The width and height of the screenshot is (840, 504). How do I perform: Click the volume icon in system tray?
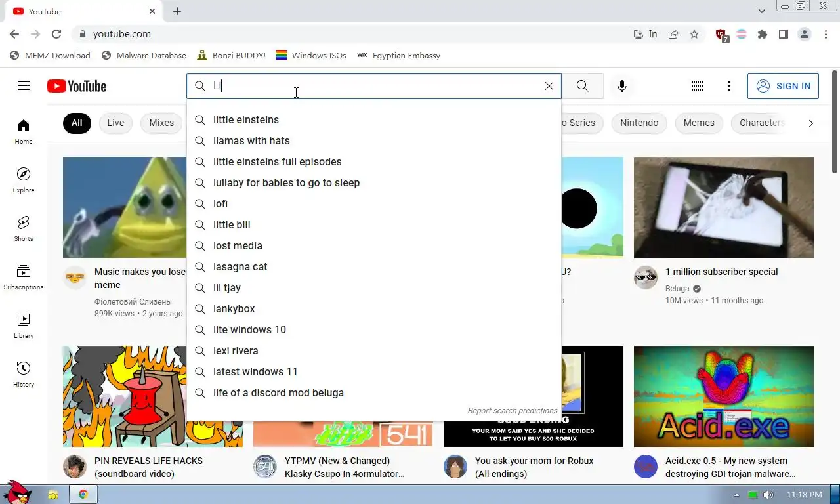[x=768, y=495]
